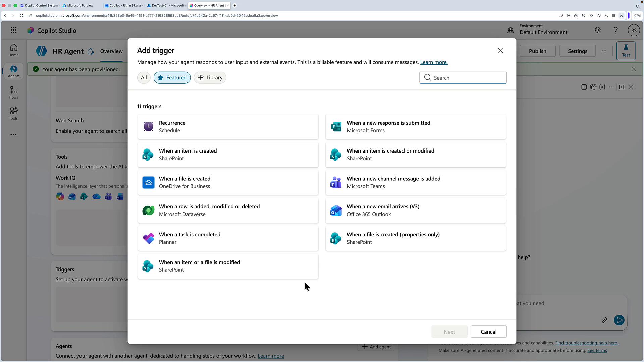Viewport: 644px width, 362px height.
Task: Open settings gear in top bar
Action: [598, 31]
